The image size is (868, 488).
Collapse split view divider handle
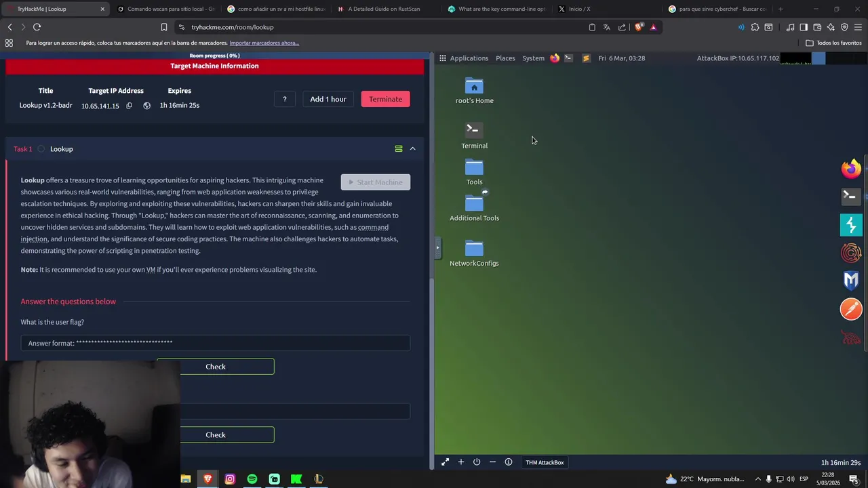(437, 247)
